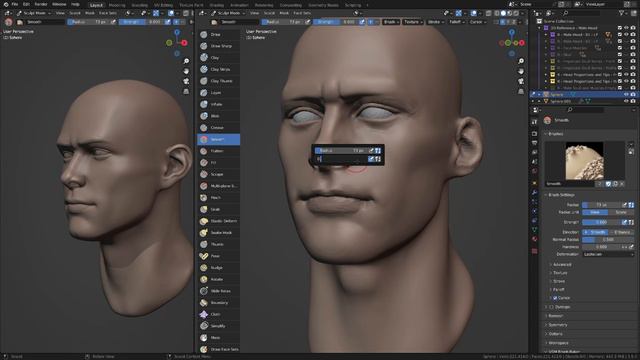Viewport: 640px width, 360px height.
Task: Select the Thumb brush
Action: tap(218, 244)
